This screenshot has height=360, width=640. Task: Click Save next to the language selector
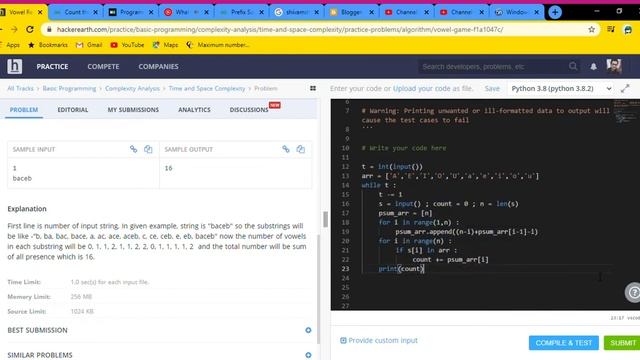pyautogui.click(x=492, y=89)
